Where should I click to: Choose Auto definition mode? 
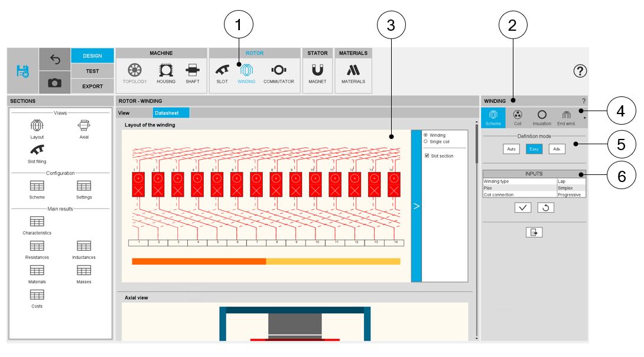click(511, 149)
